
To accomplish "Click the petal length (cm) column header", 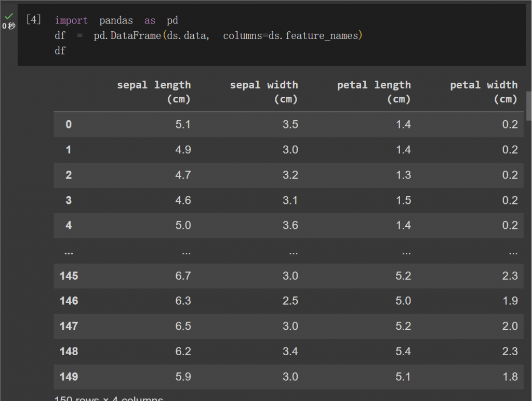I will coord(374,92).
